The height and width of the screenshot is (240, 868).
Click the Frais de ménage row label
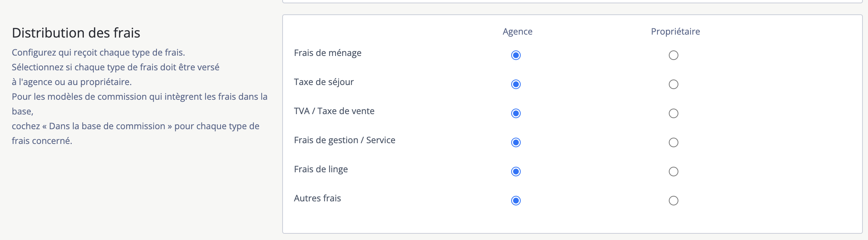pos(328,53)
